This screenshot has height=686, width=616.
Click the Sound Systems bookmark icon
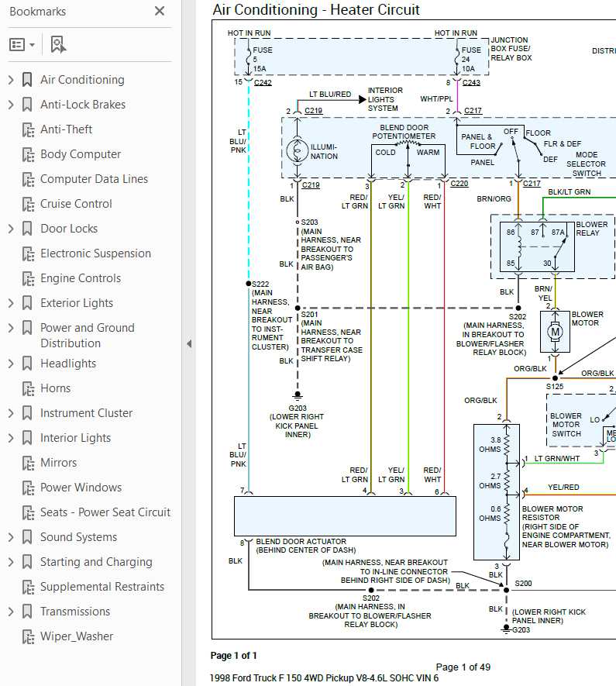click(x=27, y=537)
